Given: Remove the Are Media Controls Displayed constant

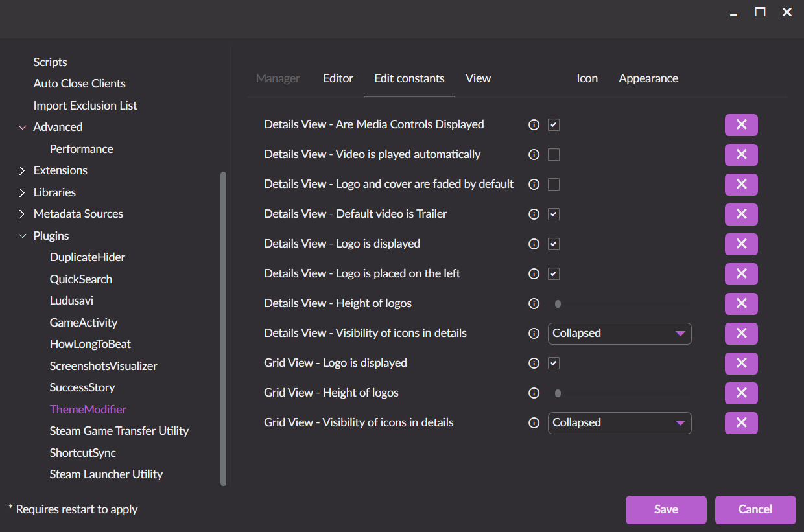Looking at the screenshot, I should 741,125.
